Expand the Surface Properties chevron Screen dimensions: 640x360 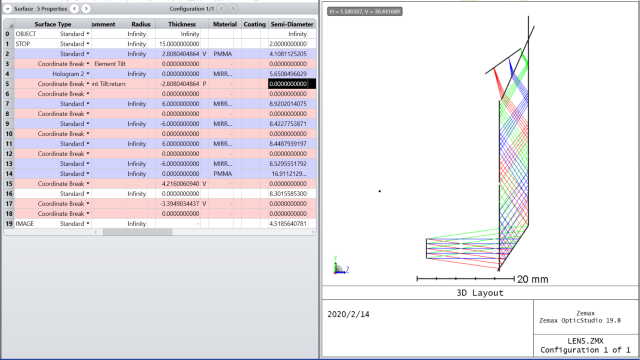click(8, 9)
